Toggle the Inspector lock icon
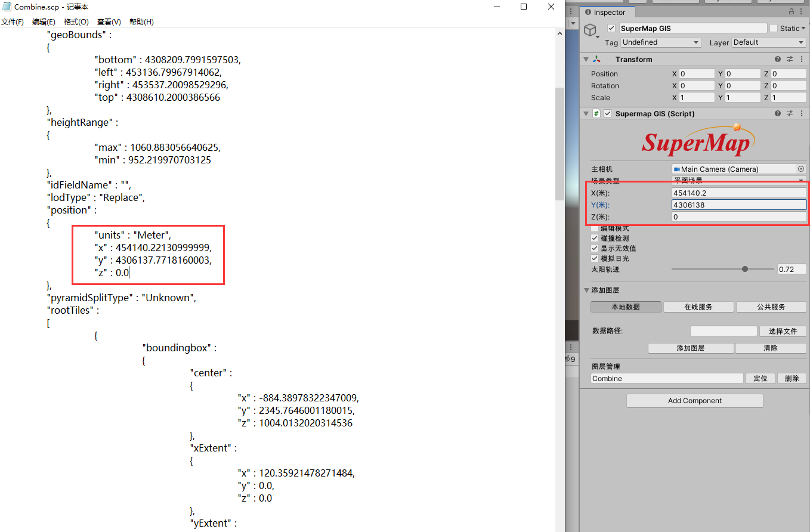The width and height of the screenshot is (810, 532). tap(792, 12)
